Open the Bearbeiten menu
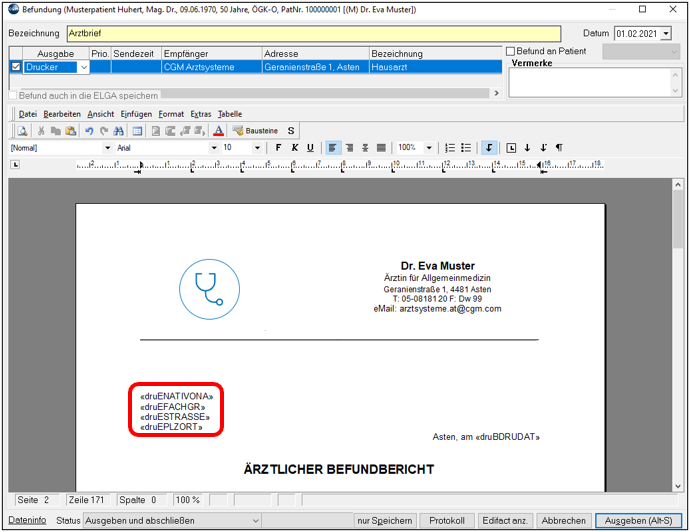This screenshot has height=532, width=690. (x=62, y=114)
